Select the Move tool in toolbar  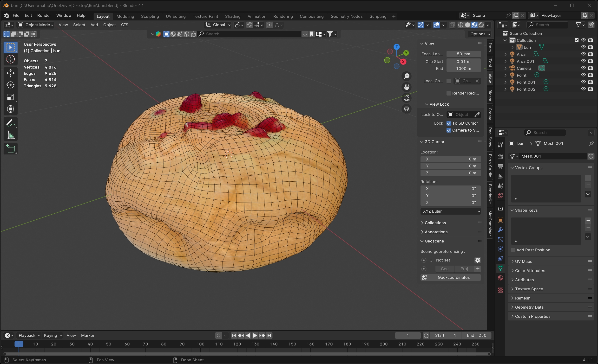(x=10, y=73)
